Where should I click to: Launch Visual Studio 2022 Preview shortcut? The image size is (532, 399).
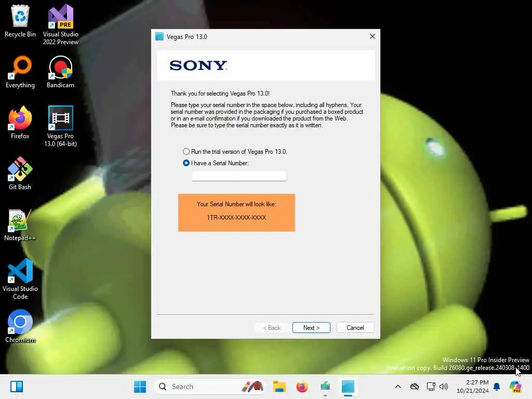click(60, 24)
